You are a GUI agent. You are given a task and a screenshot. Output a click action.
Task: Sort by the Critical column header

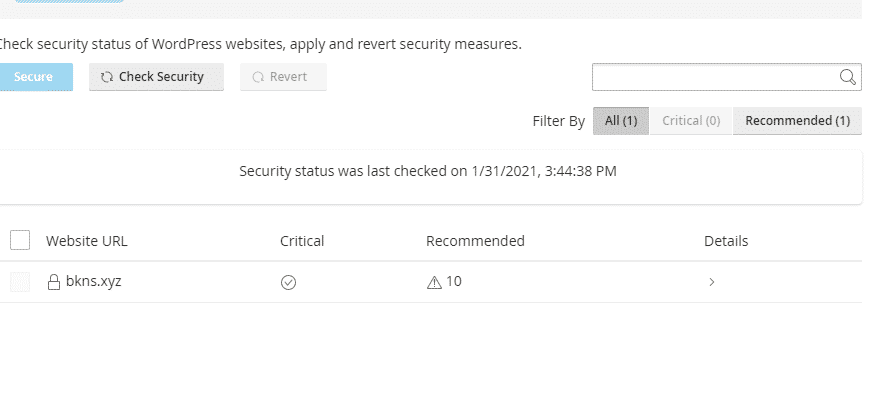(302, 241)
